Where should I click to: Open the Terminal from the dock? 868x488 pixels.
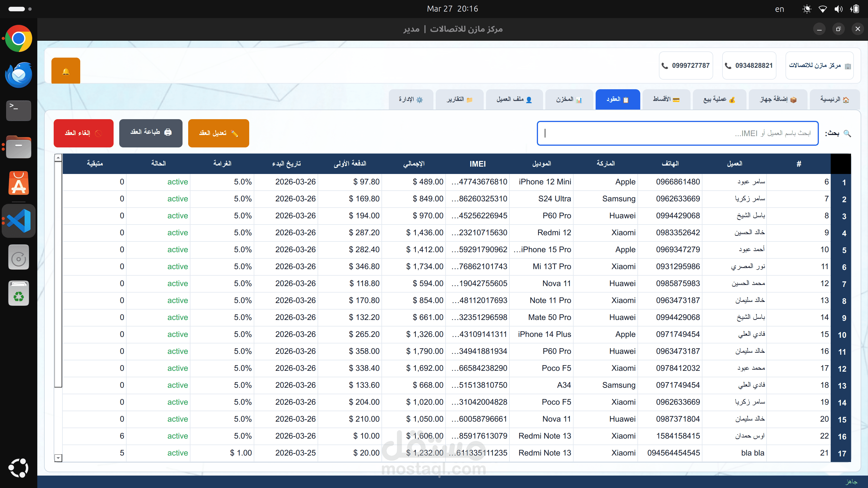click(19, 110)
